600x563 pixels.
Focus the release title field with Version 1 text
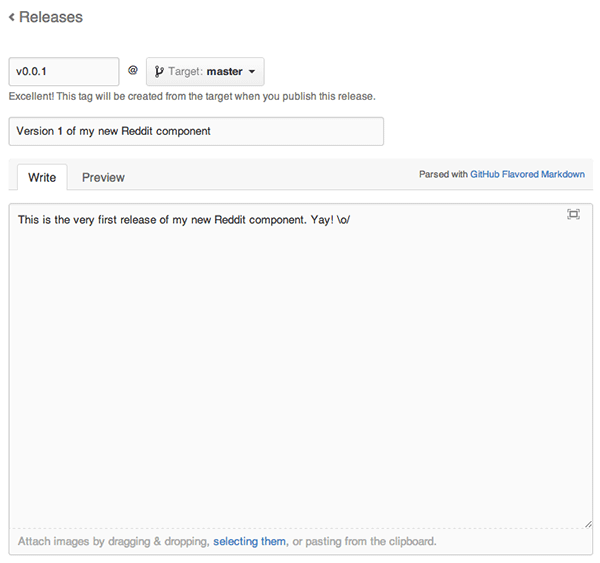(x=196, y=131)
